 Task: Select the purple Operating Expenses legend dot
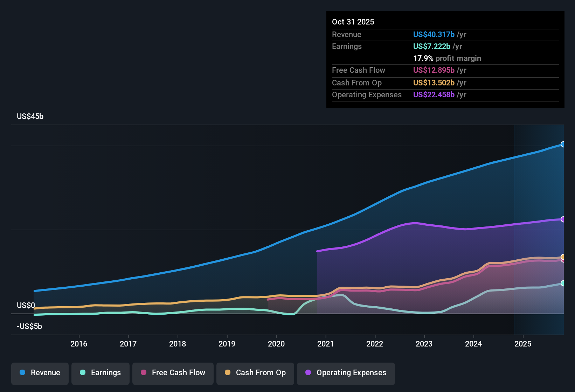click(x=307, y=373)
